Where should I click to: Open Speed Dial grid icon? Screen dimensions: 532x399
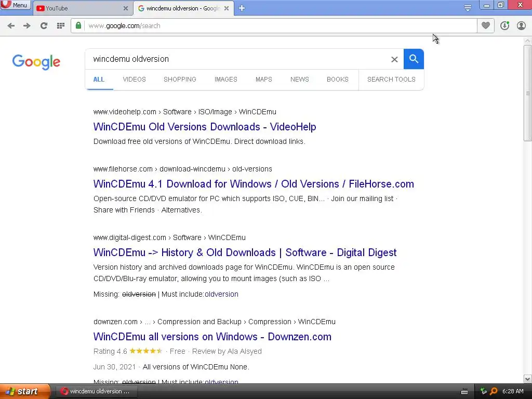point(61,26)
